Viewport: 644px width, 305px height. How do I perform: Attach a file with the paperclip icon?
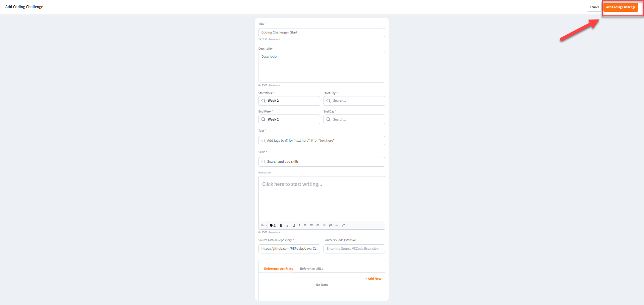coord(343,225)
